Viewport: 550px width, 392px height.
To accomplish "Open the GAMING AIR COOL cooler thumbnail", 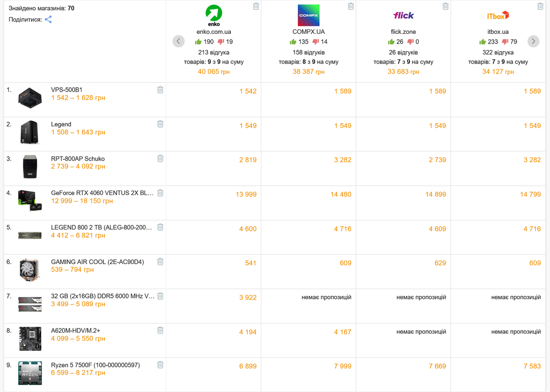I will click(x=30, y=269).
